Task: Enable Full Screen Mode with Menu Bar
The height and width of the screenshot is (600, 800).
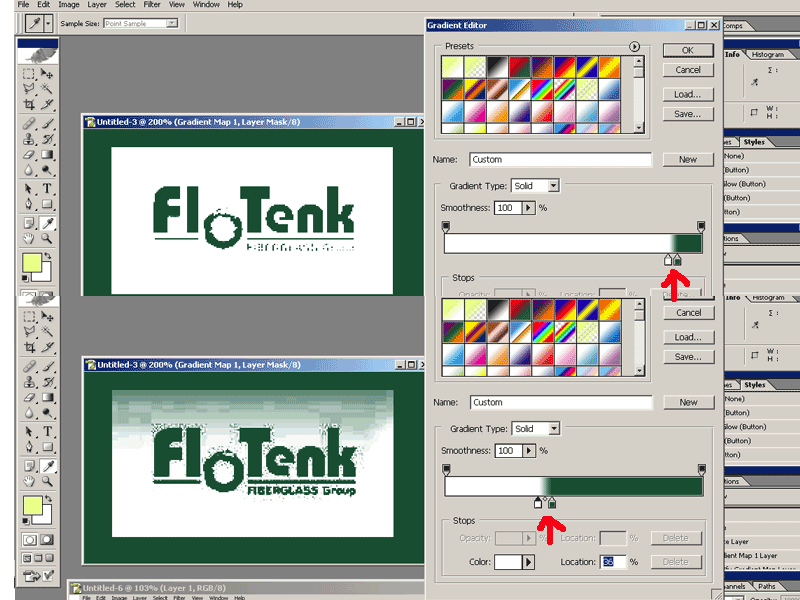Action: click(x=38, y=558)
